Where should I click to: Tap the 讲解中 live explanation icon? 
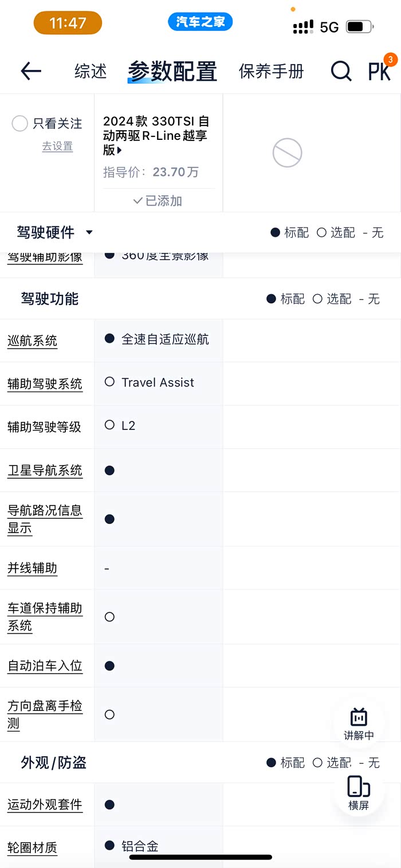click(x=359, y=724)
